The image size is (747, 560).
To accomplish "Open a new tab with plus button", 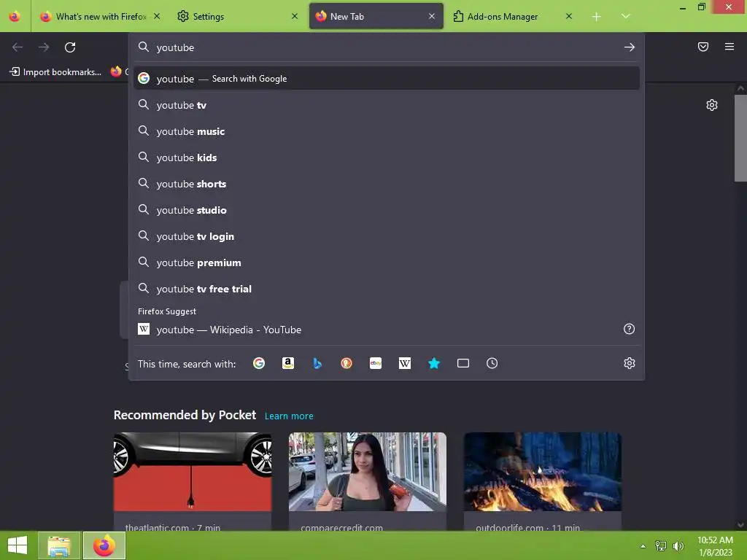I will point(596,17).
